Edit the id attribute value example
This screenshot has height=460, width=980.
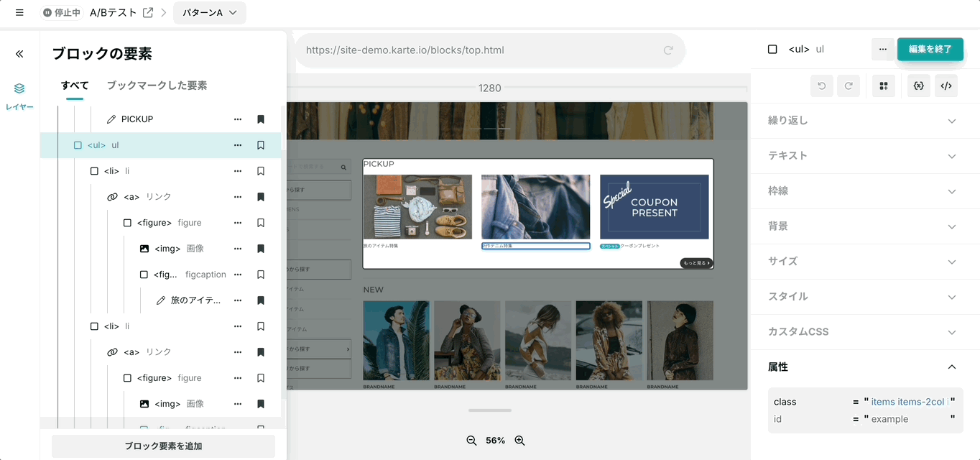(x=889, y=419)
